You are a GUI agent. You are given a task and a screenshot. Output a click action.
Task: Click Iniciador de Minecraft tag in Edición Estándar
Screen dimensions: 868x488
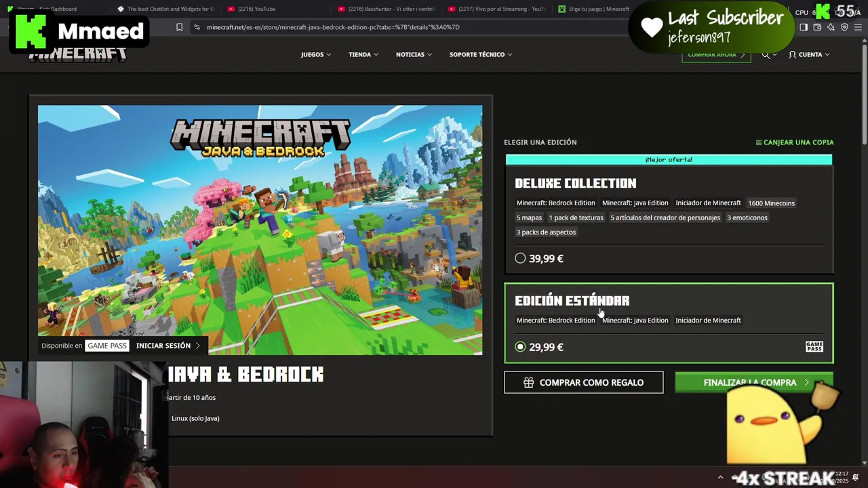coord(708,320)
